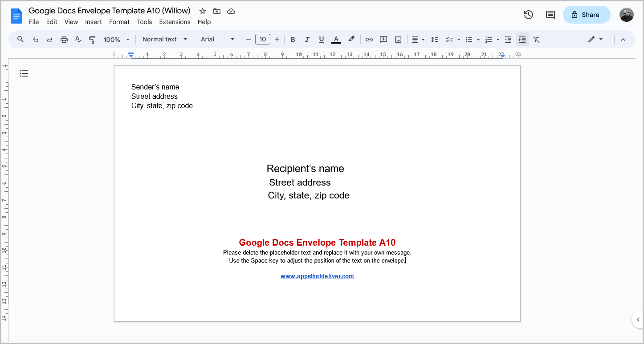
Task: Click the Print icon
Action: 64,39
